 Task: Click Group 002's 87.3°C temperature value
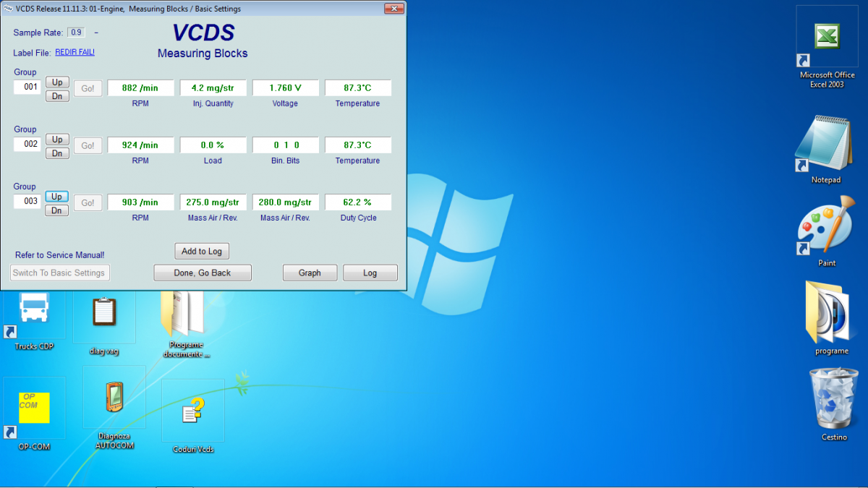tap(358, 145)
